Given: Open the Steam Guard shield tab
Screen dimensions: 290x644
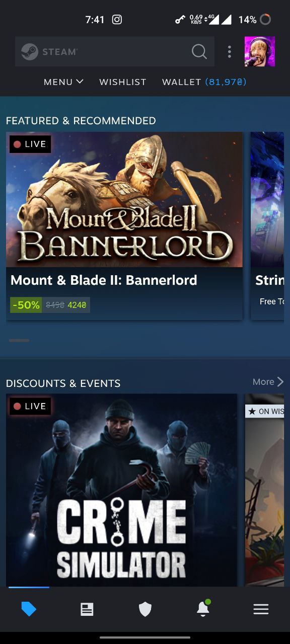Looking at the screenshot, I should pos(145,609).
